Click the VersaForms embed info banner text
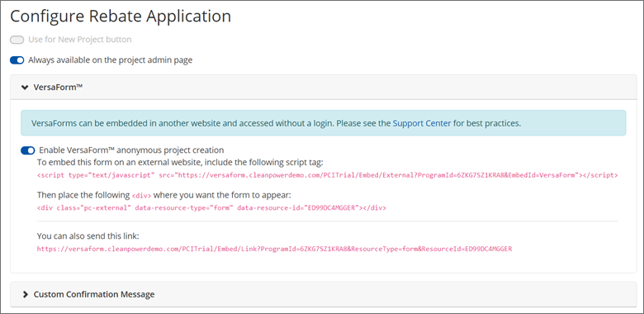Image resolution: width=644 pixels, height=314 pixels. click(276, 123)
